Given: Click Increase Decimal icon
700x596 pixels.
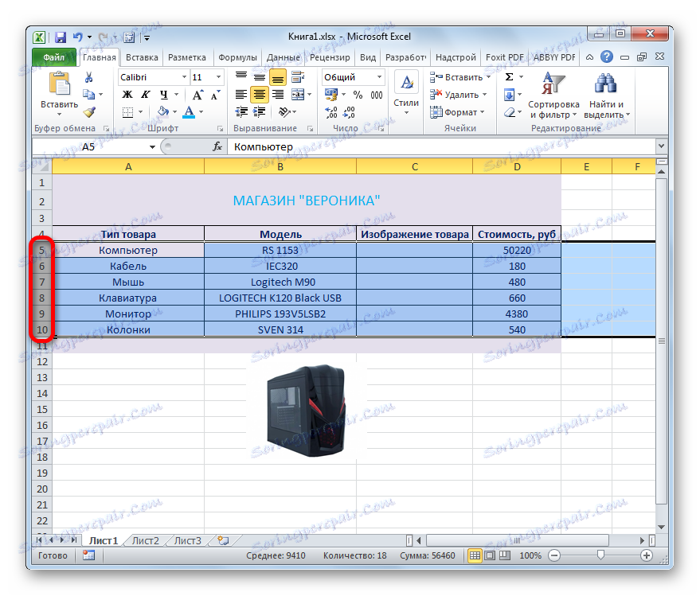Looking at the screenshot, I should tap(331, 112).
